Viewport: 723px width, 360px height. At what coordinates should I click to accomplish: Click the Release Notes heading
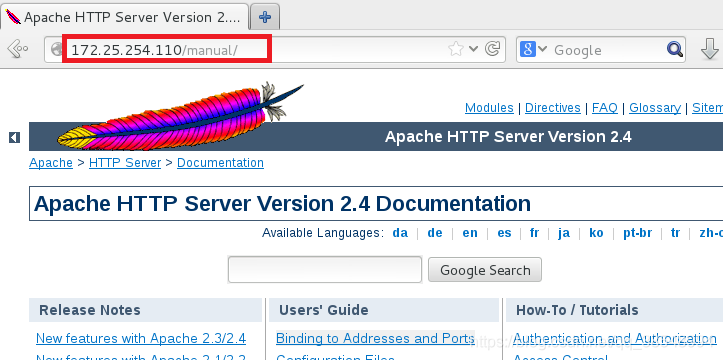coord(90,310)
